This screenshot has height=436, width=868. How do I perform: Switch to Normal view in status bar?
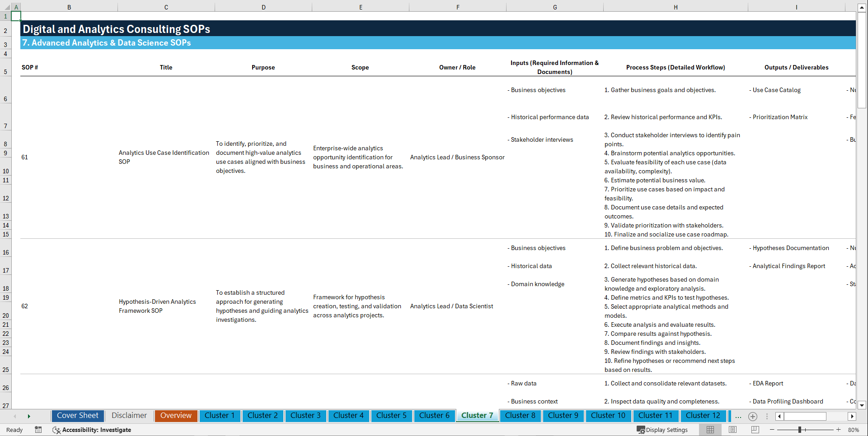pos(710,430)
